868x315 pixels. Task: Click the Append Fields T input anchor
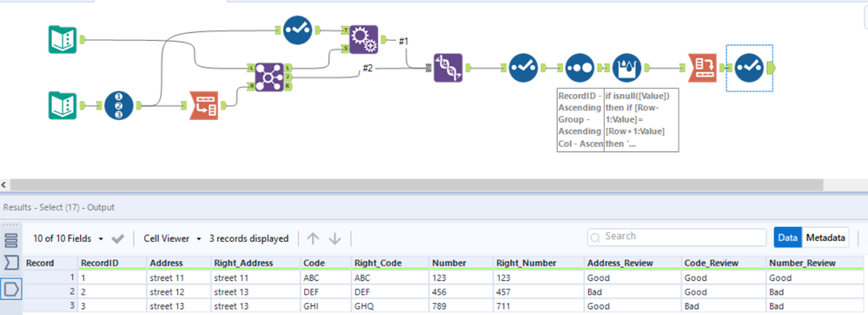[346, 30]
